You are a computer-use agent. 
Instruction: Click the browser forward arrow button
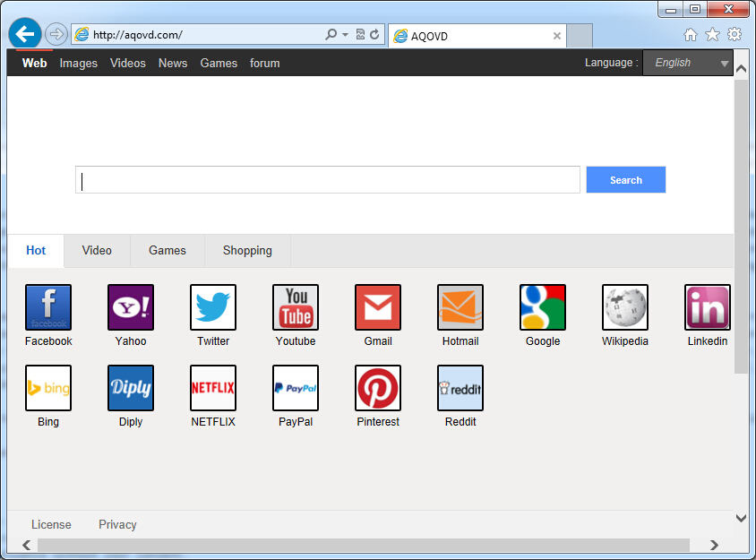pyautogui.click(x=56, y=34)
